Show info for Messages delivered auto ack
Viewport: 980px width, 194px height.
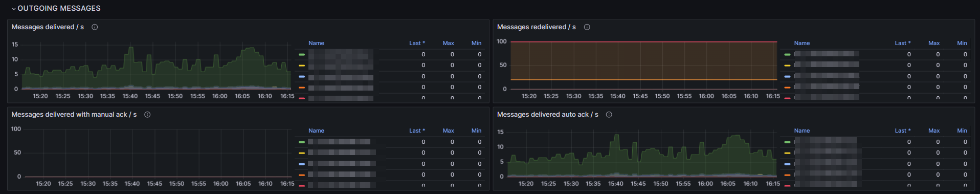pos(609,115)
